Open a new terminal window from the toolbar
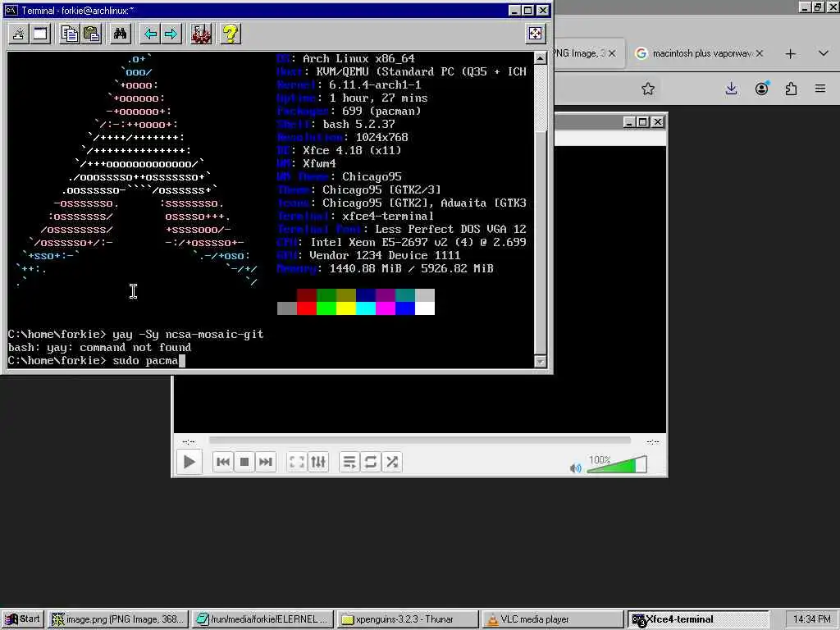The image size is (840, 630). click(x=40, y=34)
